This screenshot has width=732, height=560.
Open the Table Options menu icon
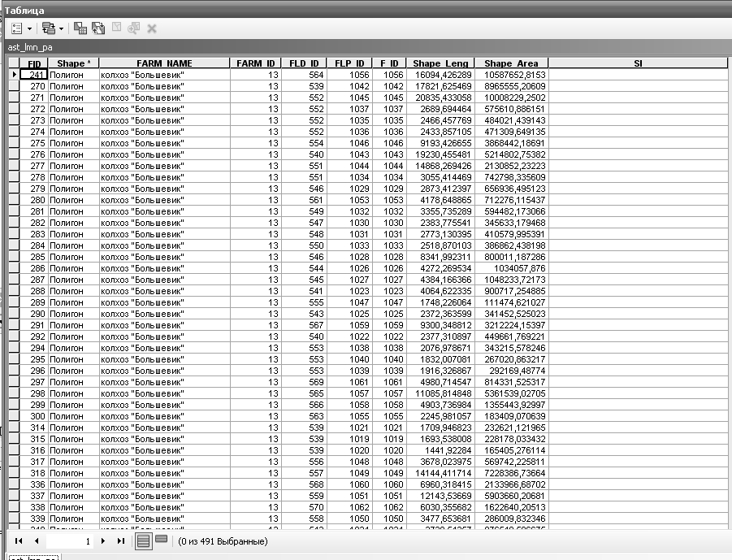tap(17, 28)
